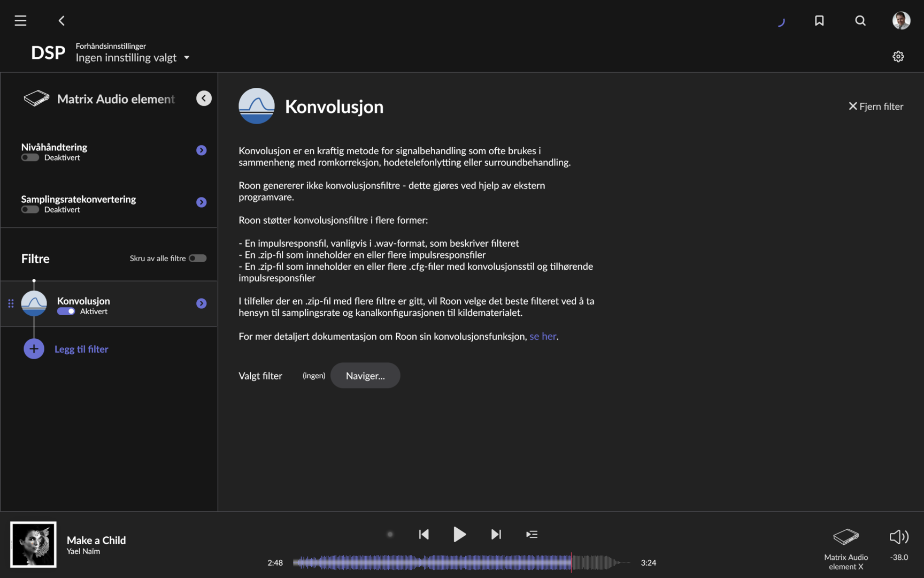Image resolution: width=924 pixels, height=578 pixels.
Task: Disable the Konvolusjon filter toggle
Action: click(x=66, y=311)
